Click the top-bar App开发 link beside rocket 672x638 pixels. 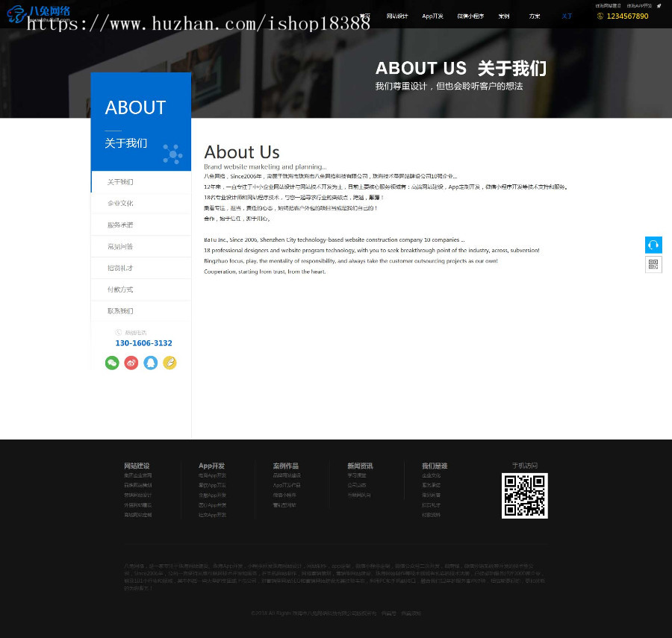tap(639, 6)
